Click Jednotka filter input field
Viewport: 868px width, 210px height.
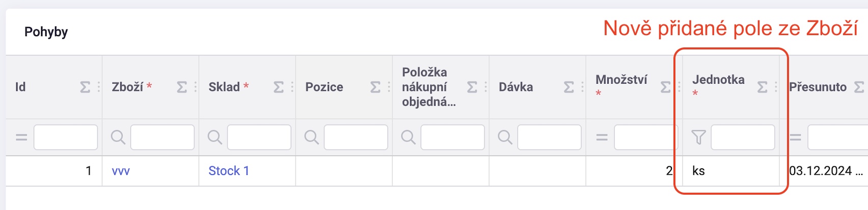[x=743, y=137]
